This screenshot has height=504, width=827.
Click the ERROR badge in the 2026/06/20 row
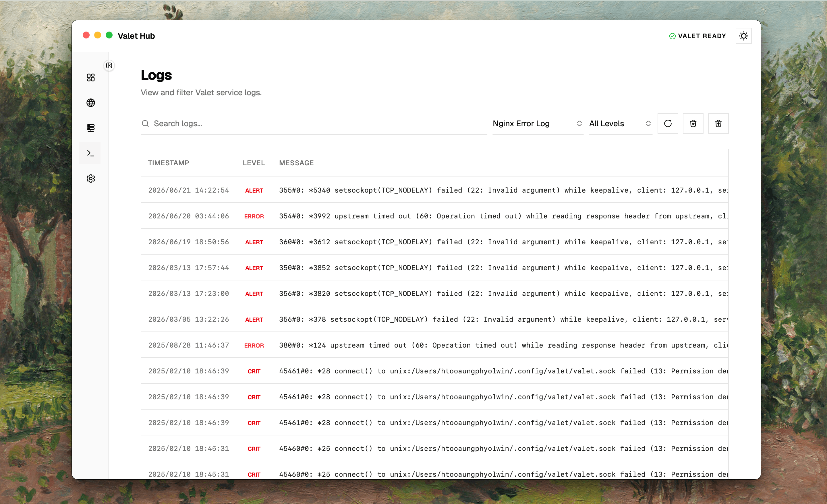[254, 216]
